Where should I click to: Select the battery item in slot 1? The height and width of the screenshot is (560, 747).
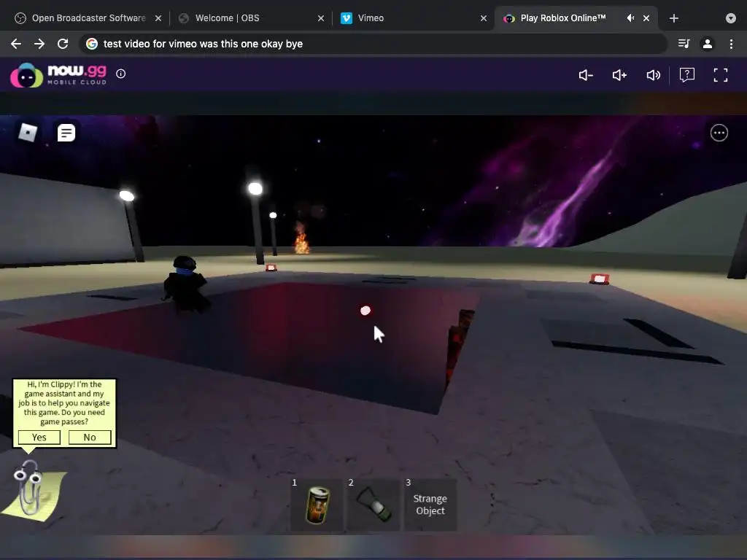point(317,505)
